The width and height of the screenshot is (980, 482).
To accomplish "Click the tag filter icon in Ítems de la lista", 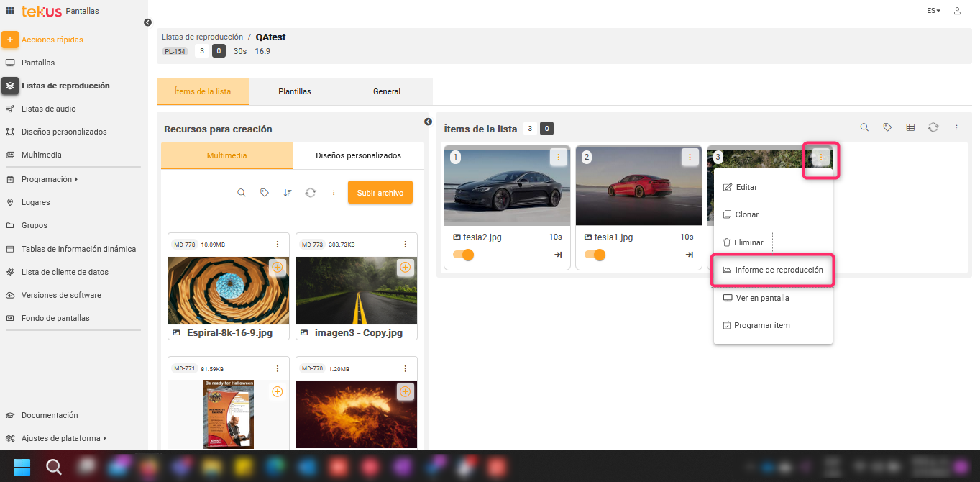I will [887, 127].
